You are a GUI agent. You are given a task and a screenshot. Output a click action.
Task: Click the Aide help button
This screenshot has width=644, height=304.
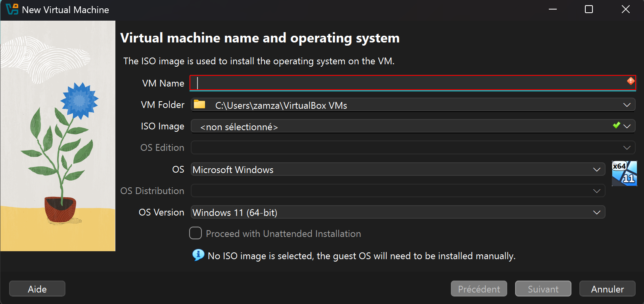(x=37, y=289)
